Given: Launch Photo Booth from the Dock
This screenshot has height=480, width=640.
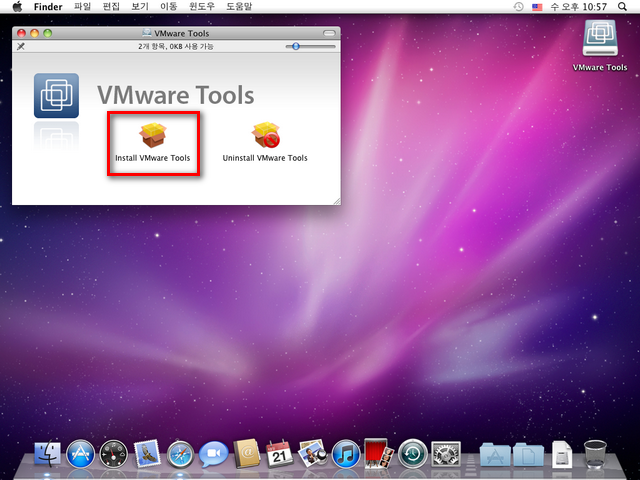Looking at the screenshot, I should (x=379, y=453).
